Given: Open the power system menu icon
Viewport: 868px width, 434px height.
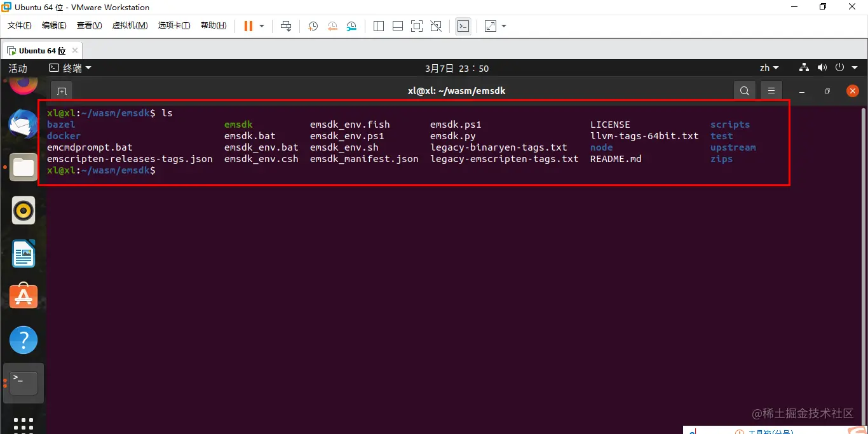Looking at the screenshot, I should [x=839, y=67].
